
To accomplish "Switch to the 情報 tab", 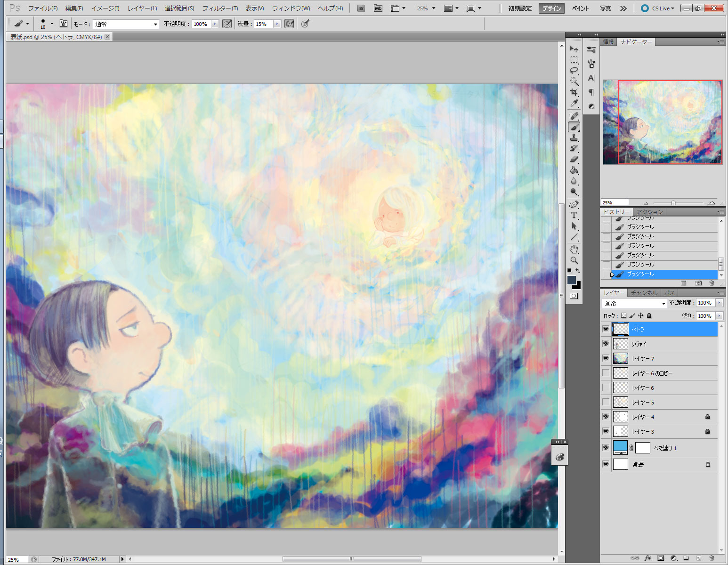I will pos(608,42).
